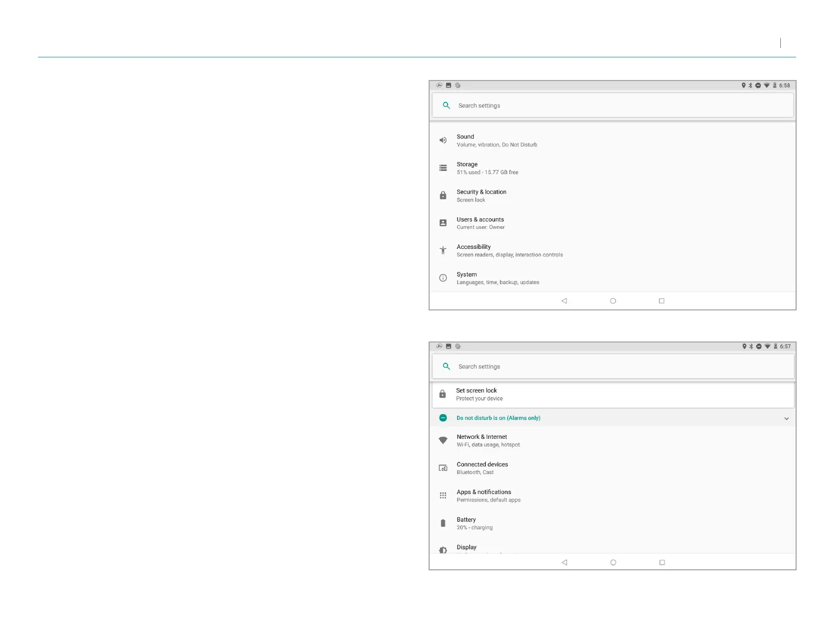This screenshot has height=644, width=834.
Task: Select the Set screen lock suggestion
Action: (613, 394)
